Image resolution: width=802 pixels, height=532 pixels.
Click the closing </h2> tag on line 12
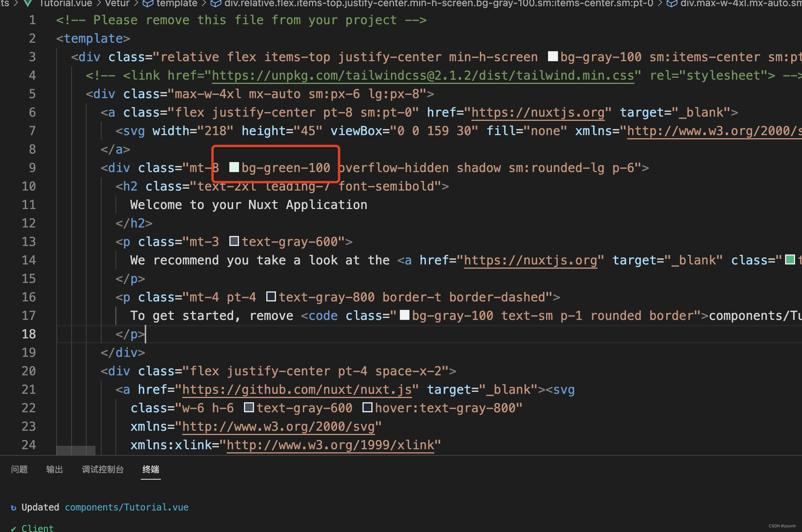click(134, 223)
